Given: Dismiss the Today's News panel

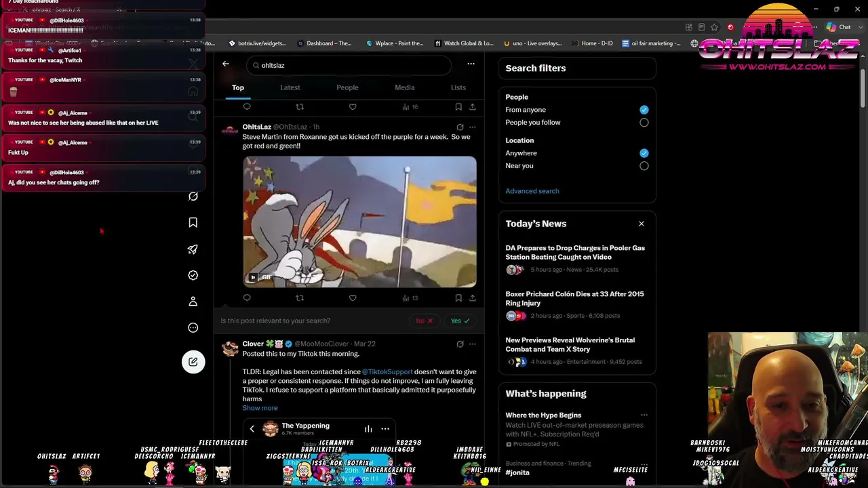Looking at the screenshot, I should (x=641, y=224).
